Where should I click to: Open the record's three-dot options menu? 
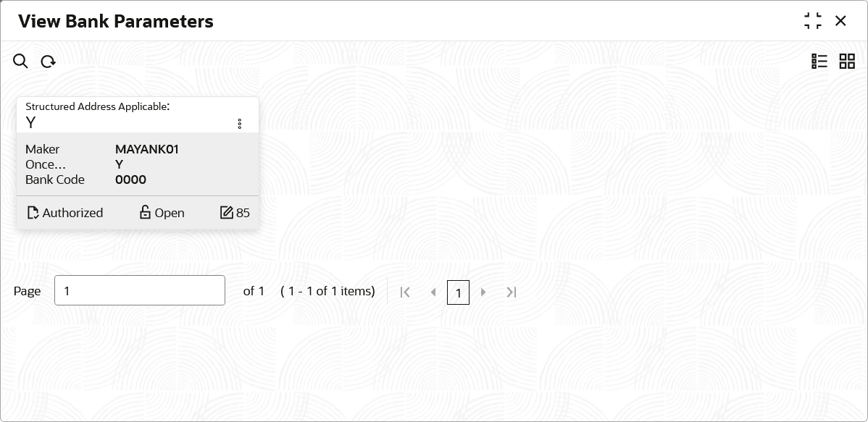click(x=239, y=124)
